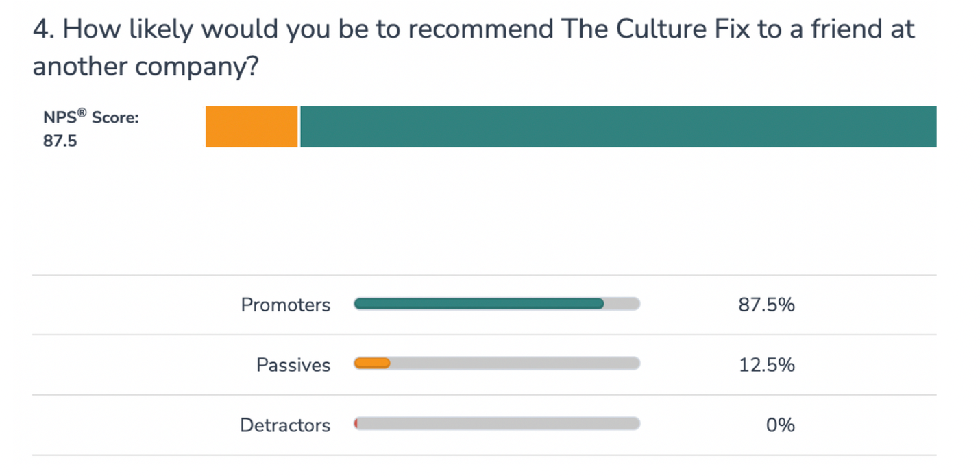The width and height of the screenshot is (980, 476).
Task: Select the Promoters row label
Action: [285, 305]
